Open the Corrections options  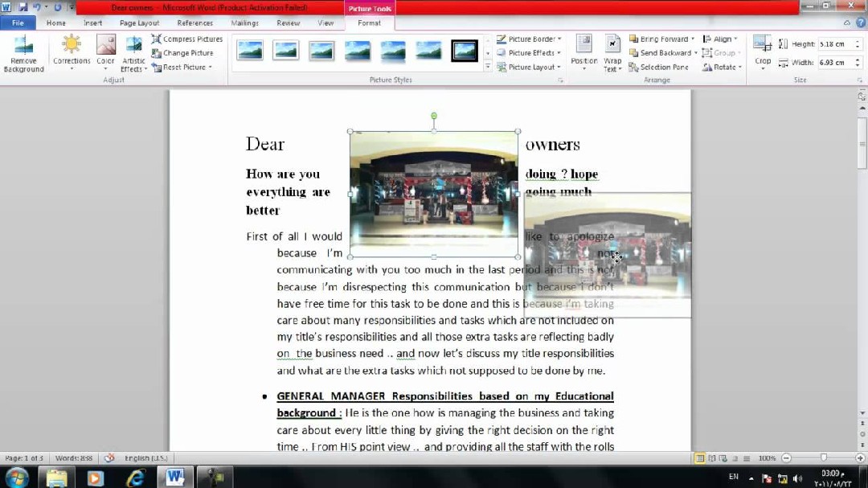click(72, 53)
